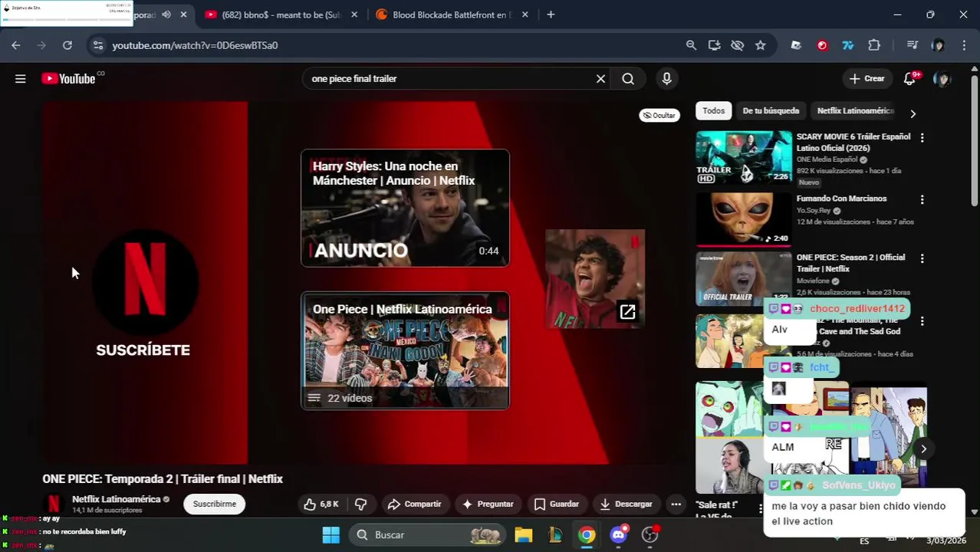Open the One Piece Netflix Latinoamérica playlist card
Screen dimensions: 980x552
[x=405, y=350]
